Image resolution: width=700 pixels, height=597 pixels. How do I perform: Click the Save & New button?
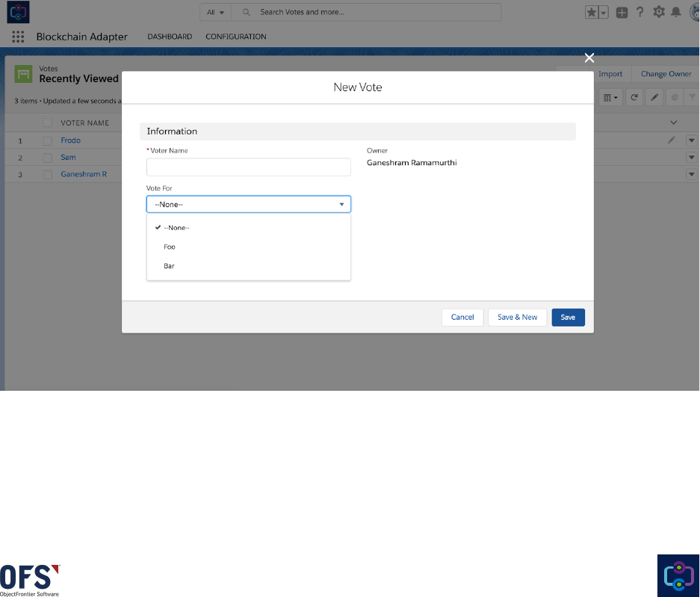[x=518, y=318]
